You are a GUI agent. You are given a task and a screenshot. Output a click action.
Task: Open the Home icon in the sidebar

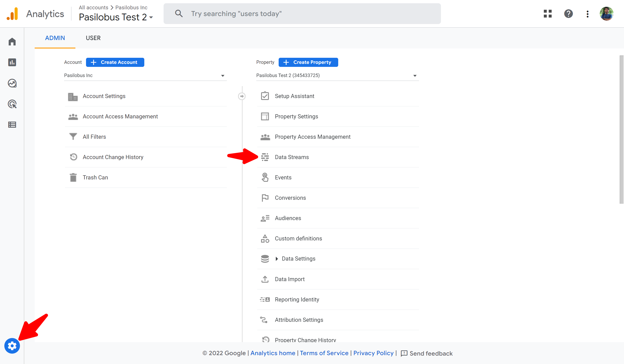point(12,42)
